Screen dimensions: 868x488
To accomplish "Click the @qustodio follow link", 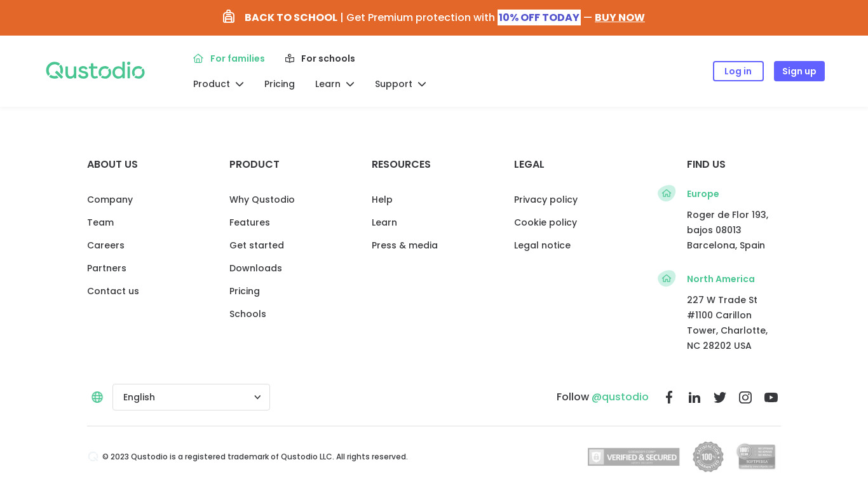I will [x=620, y=397].
